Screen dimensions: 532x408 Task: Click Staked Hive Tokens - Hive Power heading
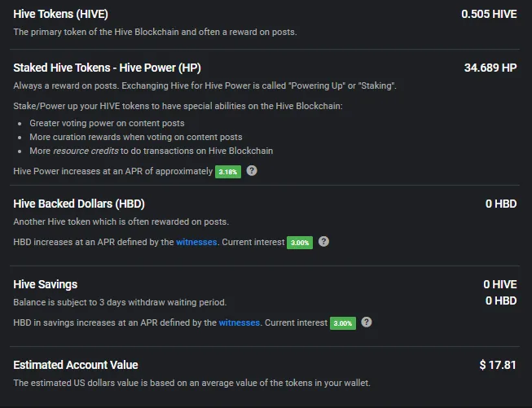[108, 68]
